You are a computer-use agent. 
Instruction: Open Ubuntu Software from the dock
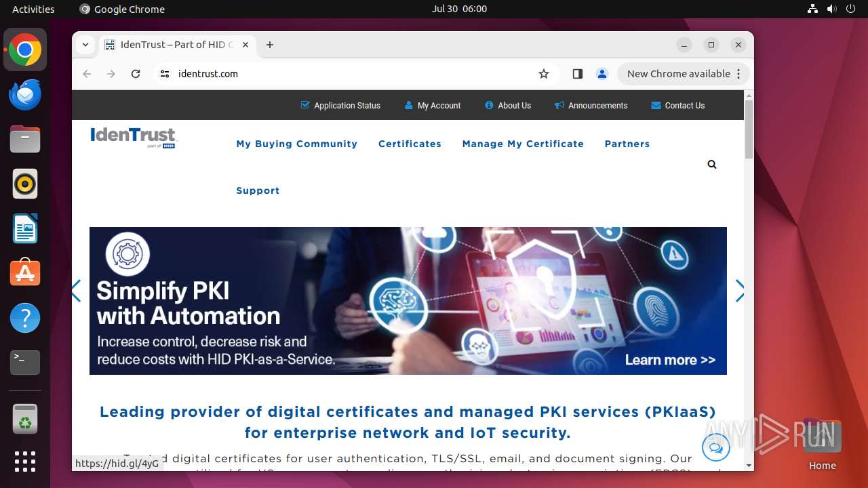coord(25,272)
